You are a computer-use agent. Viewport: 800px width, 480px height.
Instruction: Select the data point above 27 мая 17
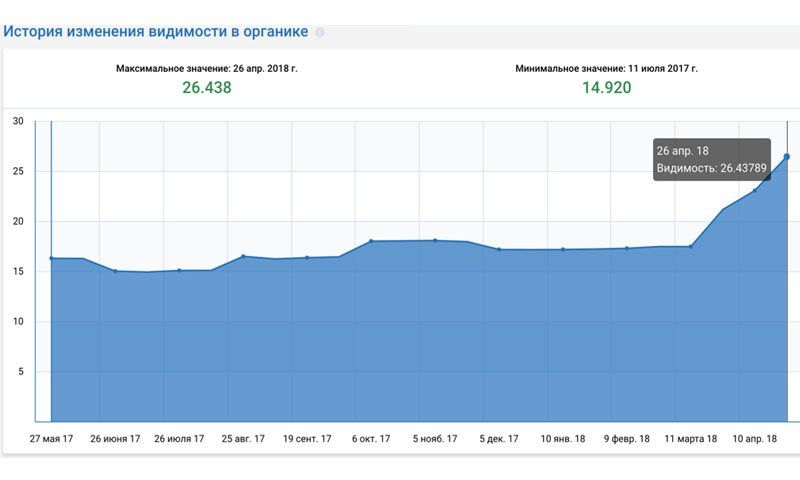[51, 258]
